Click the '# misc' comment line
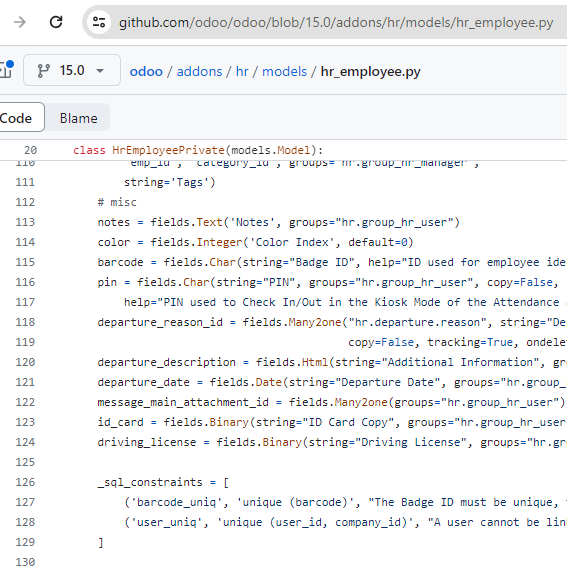 click(117, 202)
